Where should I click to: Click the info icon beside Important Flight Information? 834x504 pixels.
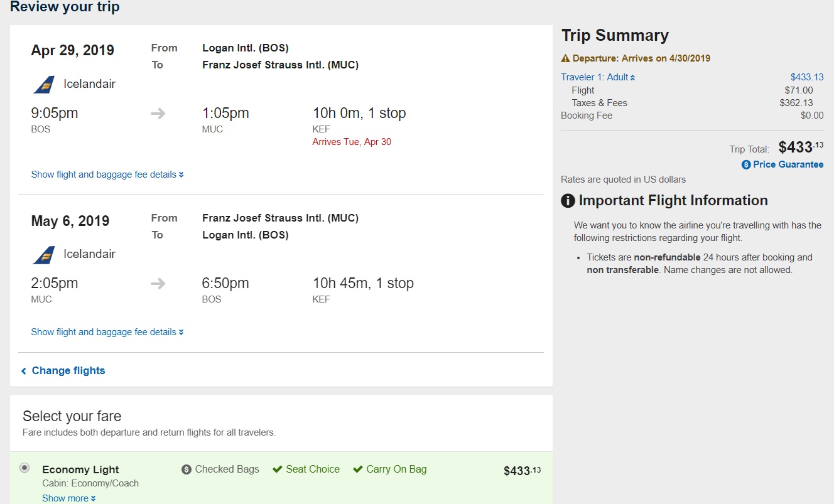(568, 201)
